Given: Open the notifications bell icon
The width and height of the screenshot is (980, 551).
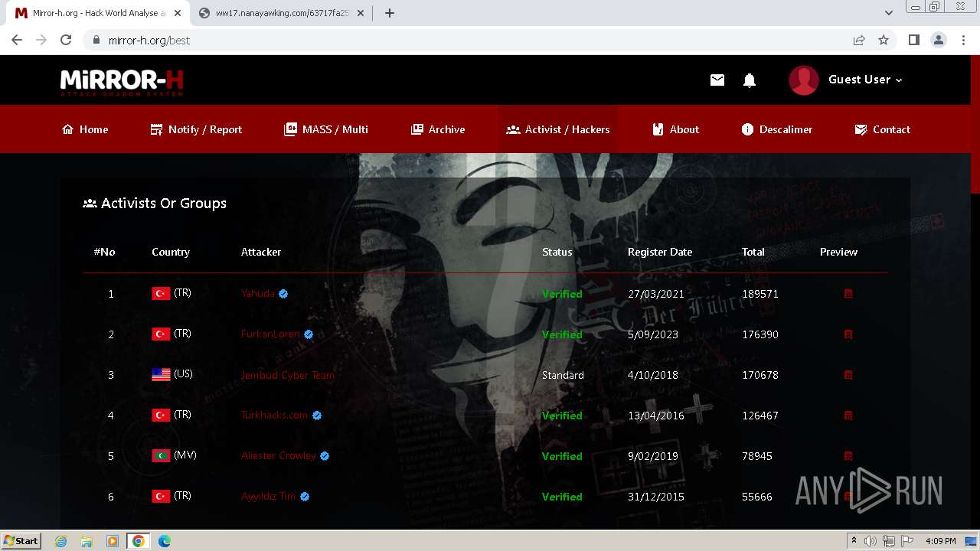Looking at the screenshot, I should tap(750, 80).
